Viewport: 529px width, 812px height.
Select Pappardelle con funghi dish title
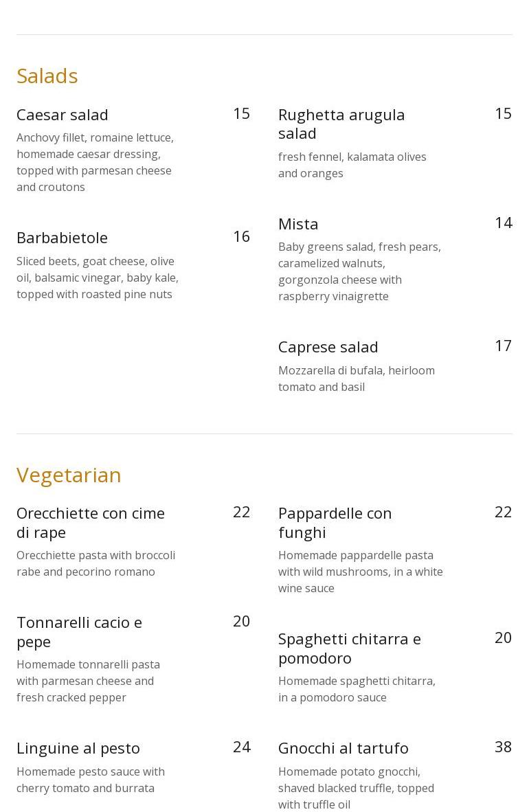tap(335, 522)
